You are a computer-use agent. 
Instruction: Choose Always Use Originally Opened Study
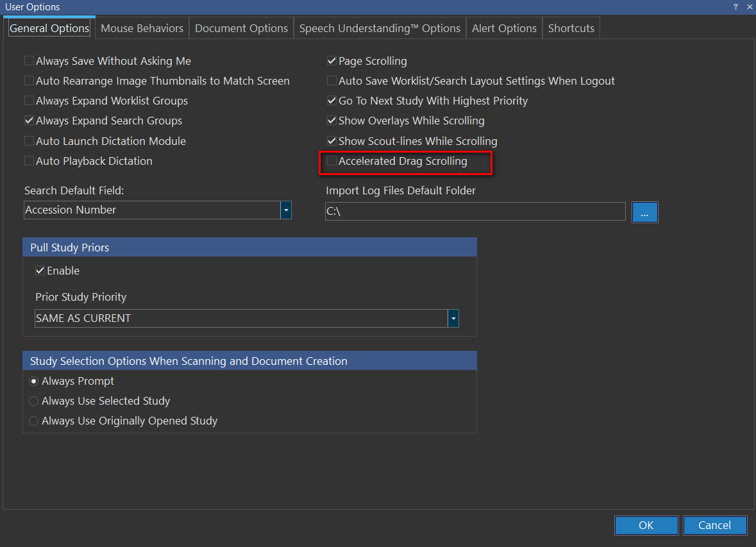coord(34,421)
